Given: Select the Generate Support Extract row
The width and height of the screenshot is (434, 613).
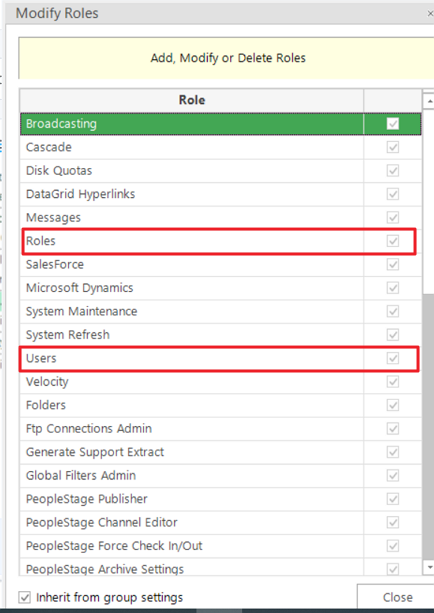Looking at the screenshot, I should point(221,452).
